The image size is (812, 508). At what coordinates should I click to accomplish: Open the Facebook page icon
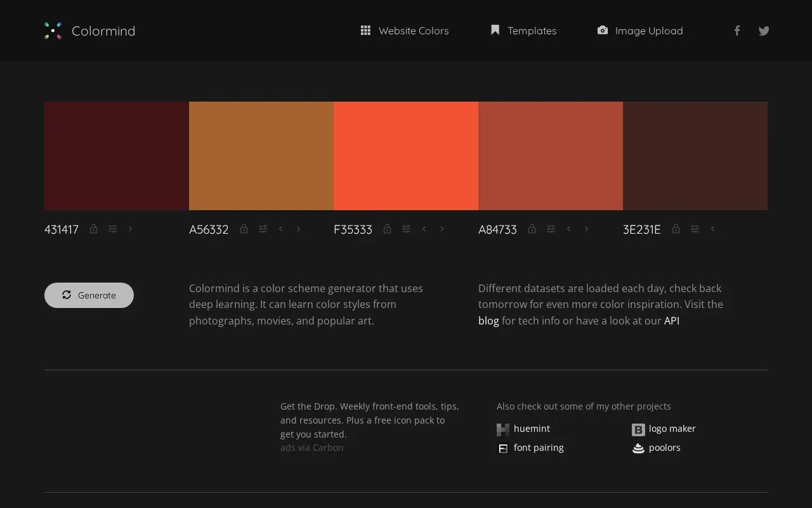pos(737,30)
